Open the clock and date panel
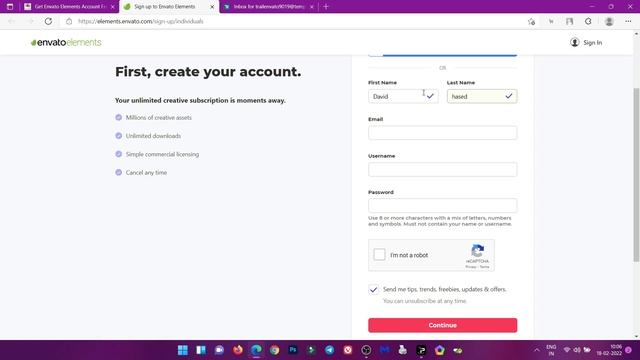 (x=609, y=350)
